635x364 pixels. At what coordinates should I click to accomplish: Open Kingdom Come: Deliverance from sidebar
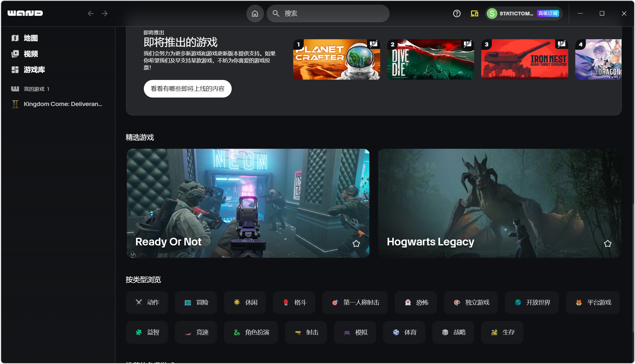click(x=63, y=104)
